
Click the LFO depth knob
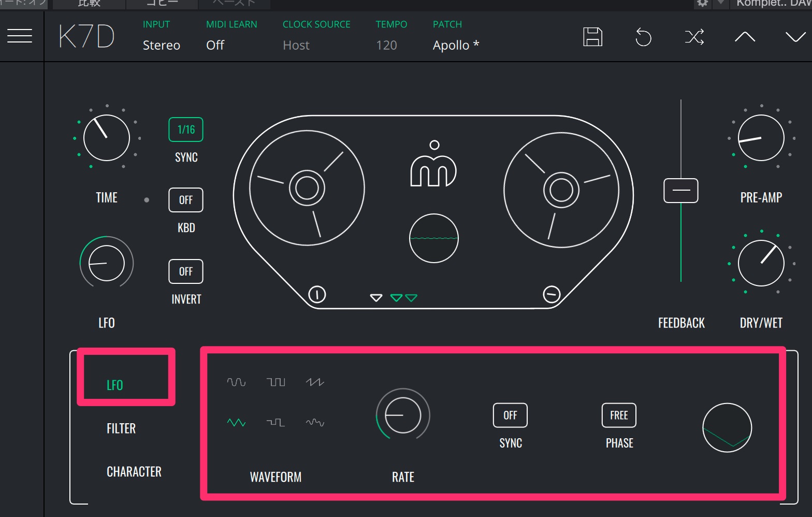(107, 263)
